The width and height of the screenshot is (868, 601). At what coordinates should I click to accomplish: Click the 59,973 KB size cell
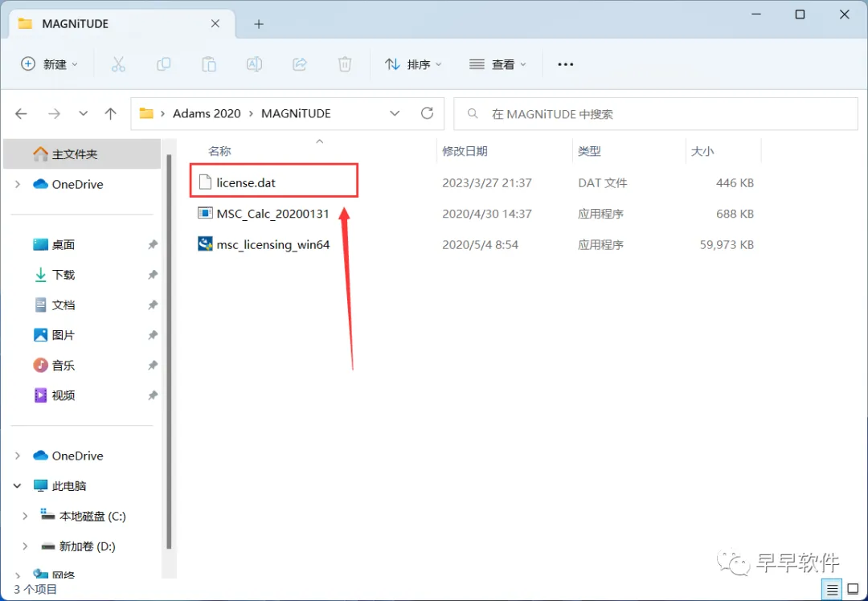click(x=727, y=244)
